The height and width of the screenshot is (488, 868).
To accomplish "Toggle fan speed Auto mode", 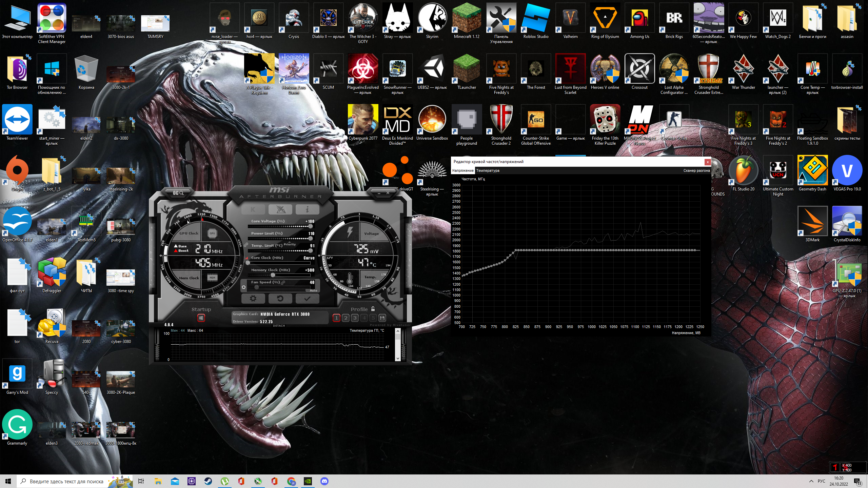I will 313,290.
